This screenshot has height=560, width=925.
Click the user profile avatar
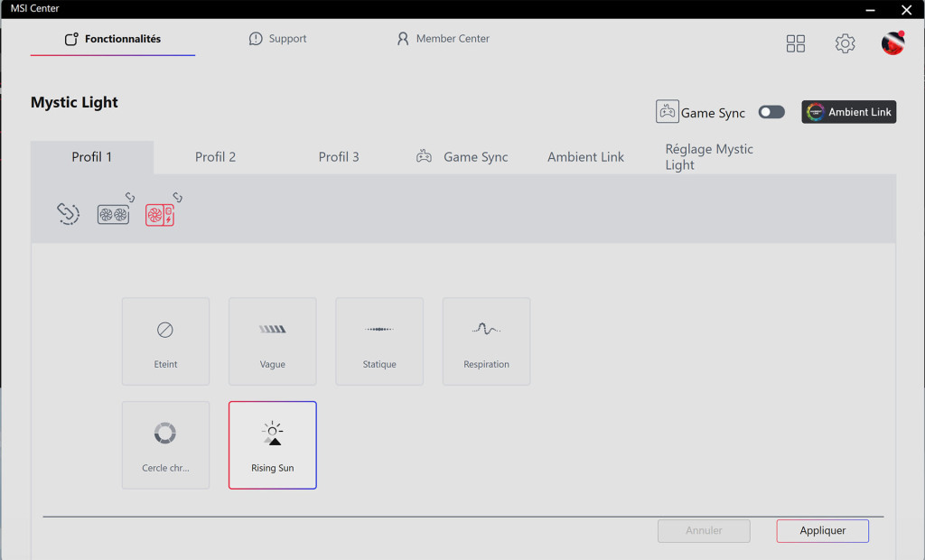892,42
